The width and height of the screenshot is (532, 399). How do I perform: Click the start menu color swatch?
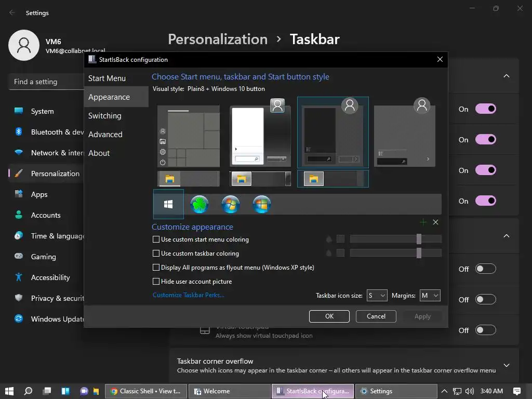coord(340,239)
